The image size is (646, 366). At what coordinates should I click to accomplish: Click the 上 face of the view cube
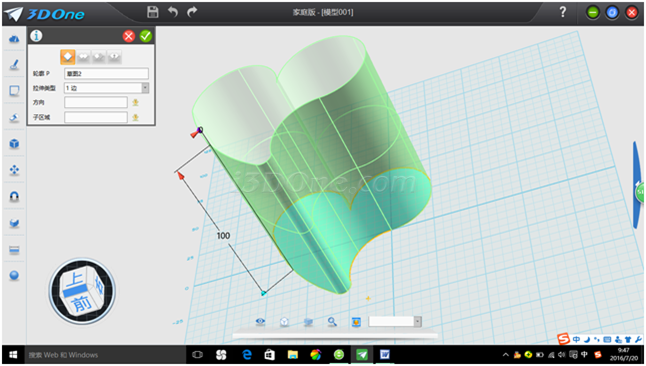click(x=74, y=279)
